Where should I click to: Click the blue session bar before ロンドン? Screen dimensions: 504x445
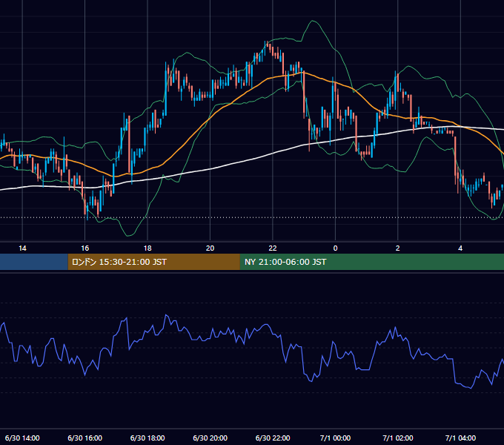(x=34, y=262)
